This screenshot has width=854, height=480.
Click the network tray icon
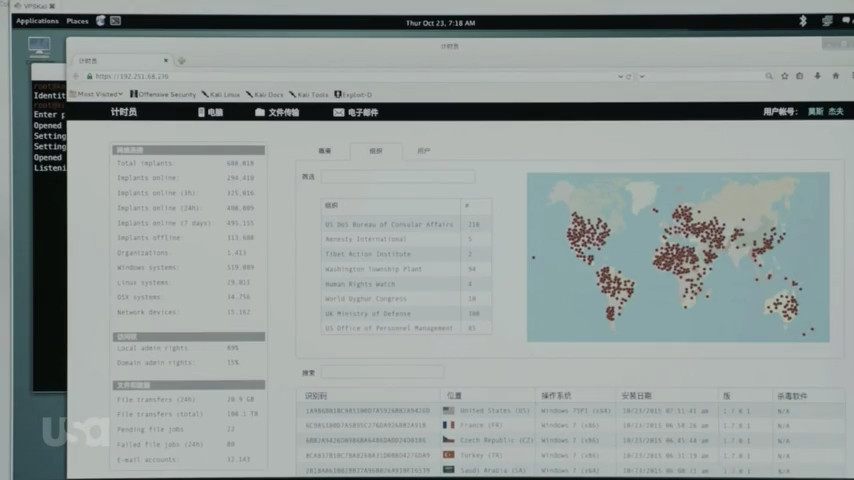coord(827,21)
